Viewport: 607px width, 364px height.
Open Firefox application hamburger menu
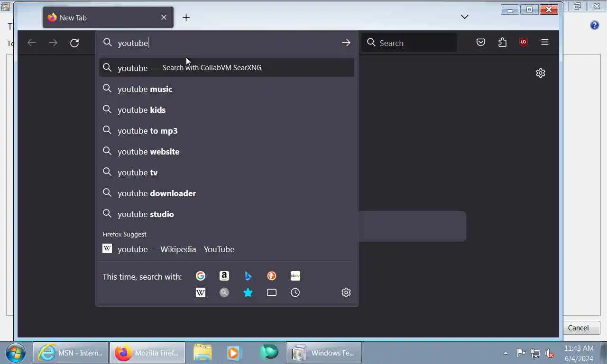[545, 43]
